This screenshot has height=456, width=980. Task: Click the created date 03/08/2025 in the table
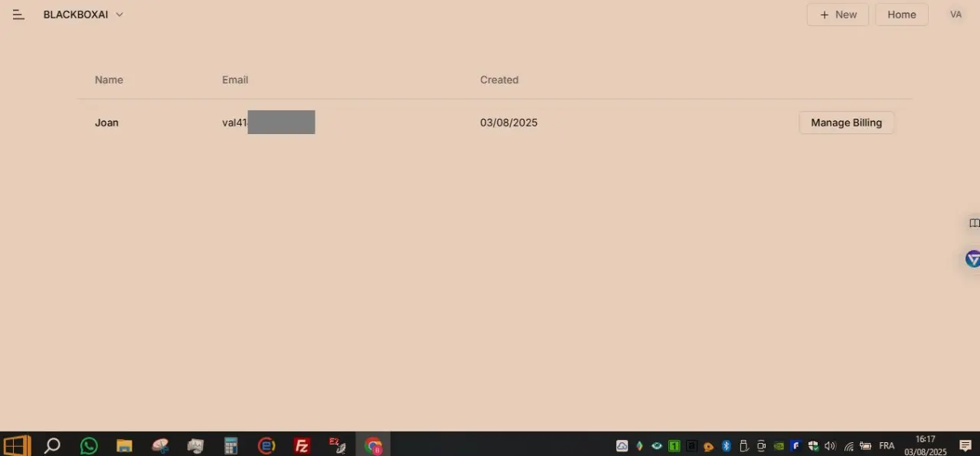[508, 123]
